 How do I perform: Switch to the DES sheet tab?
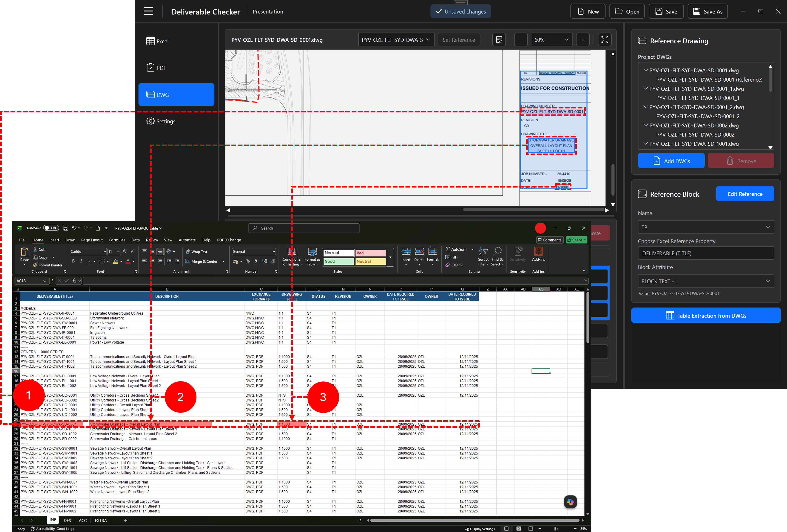pos(67,521)
